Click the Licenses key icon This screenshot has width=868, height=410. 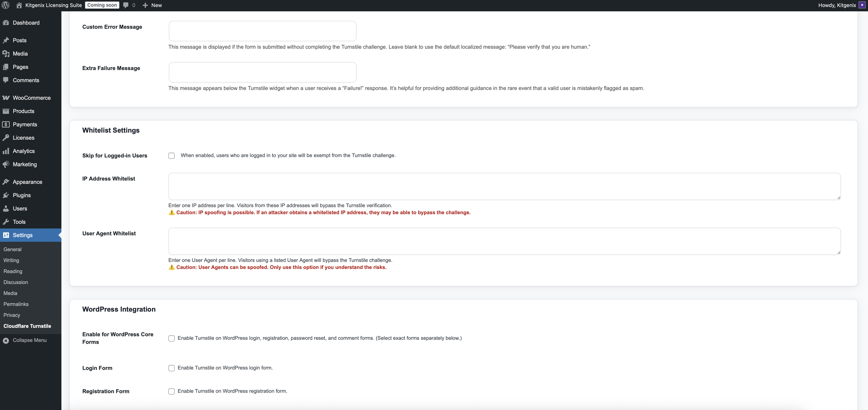pyautogui.click(x=6, y=138)
